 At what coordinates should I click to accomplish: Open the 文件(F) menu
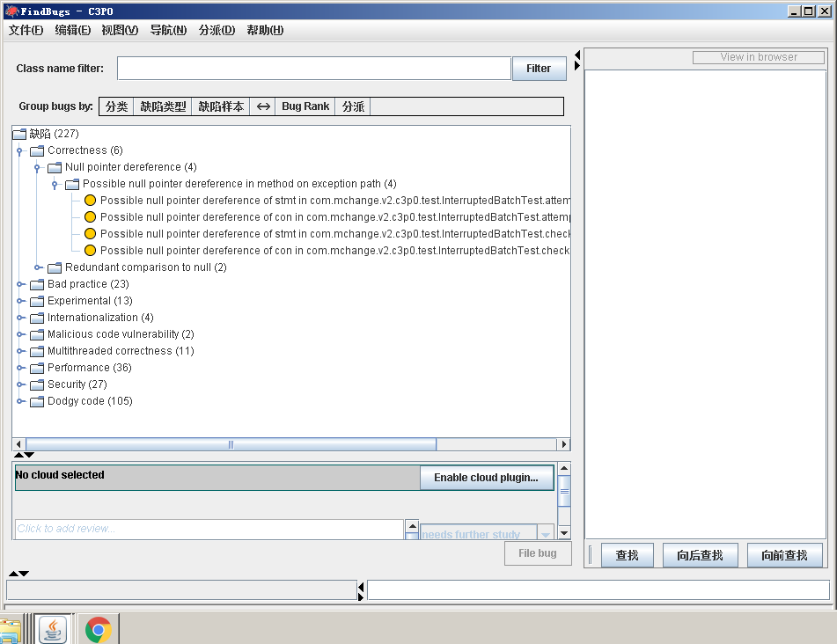tap(26, 30)
